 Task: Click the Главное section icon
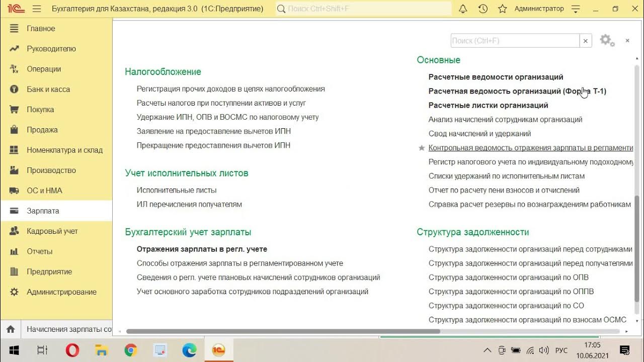(14, 29)
